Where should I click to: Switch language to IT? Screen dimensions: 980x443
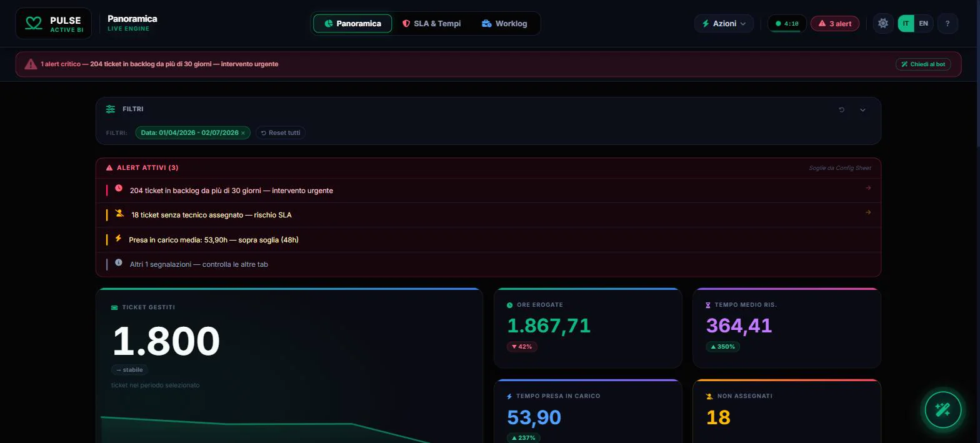pyautogui.click(x=906, y=24)
